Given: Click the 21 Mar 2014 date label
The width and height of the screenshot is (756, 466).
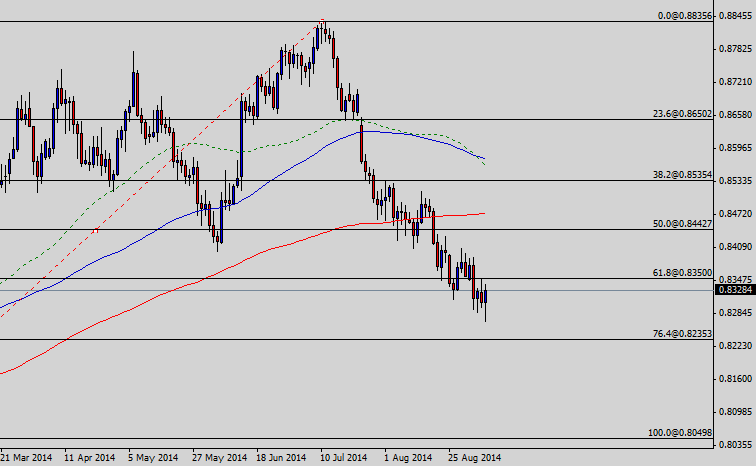Looking at the screenshot, I should (28, 457).
